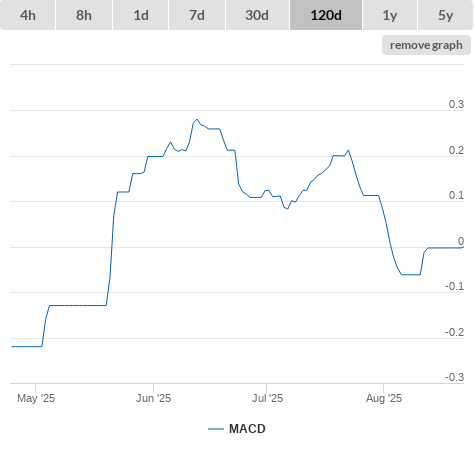The height and width of the screenshot is (455, 474).
Task: Click the Aug '25 axis label
Action: [384, 398]
